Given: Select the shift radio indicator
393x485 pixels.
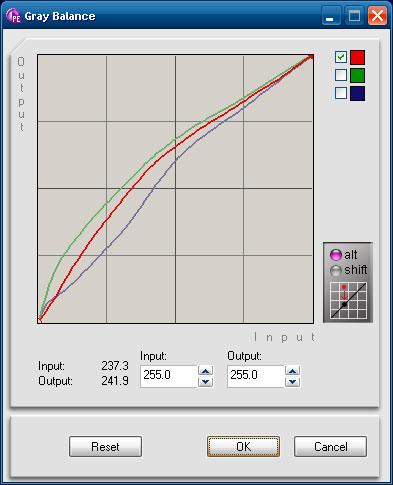Looking at the screenshot, I should [336, 270].
